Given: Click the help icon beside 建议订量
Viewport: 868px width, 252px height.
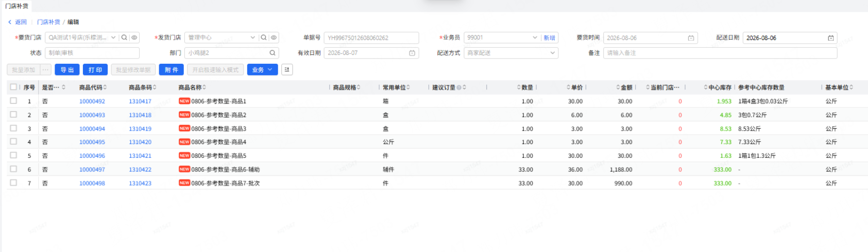Looking at the screenshot, I should click(x=459, y=87).
